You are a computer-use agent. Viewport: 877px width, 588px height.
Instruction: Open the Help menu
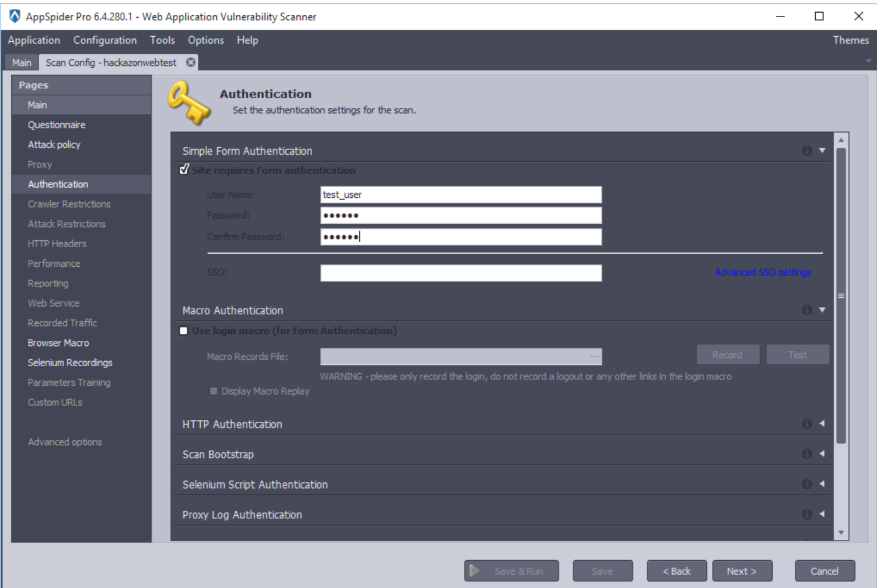[x=247, y=40]
